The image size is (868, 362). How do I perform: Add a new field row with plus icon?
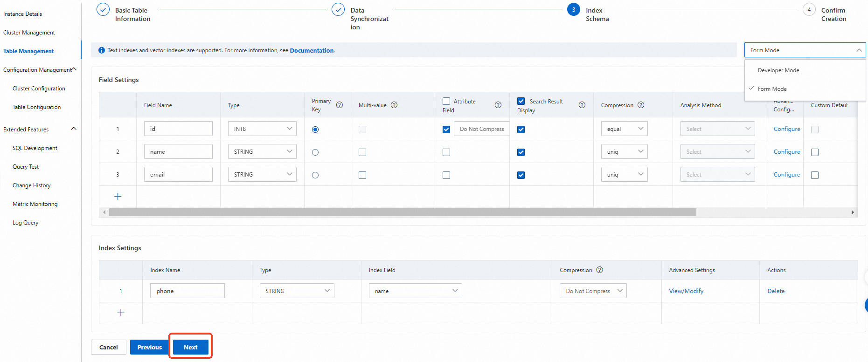[x=118, y=197]
